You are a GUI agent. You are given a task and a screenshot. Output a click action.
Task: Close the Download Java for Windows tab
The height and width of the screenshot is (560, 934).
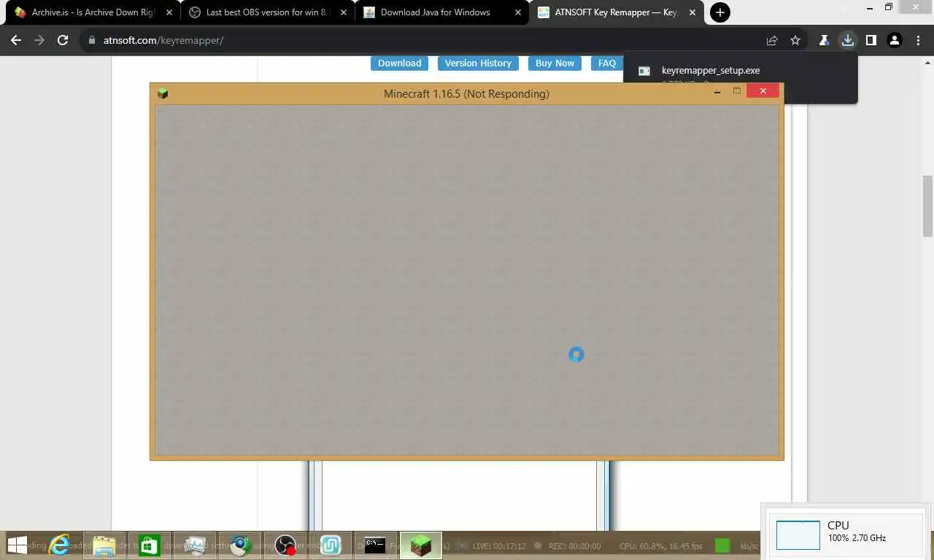tap(518, 12)
